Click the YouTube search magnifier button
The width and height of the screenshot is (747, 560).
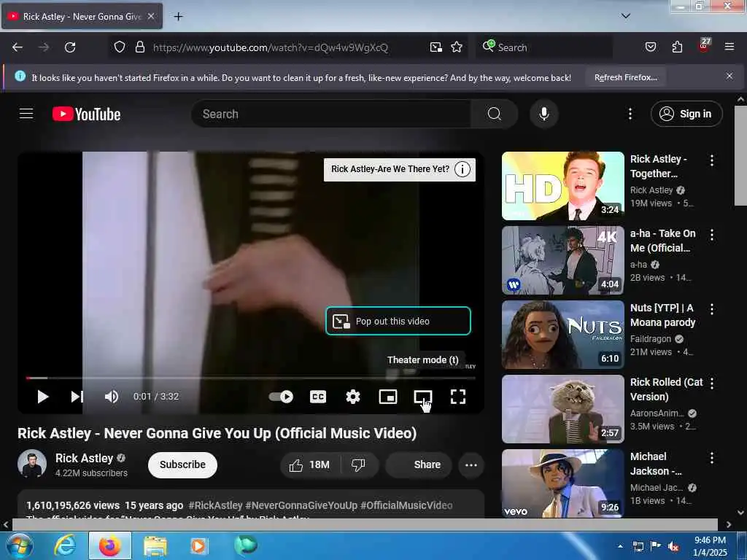point(494,114)
